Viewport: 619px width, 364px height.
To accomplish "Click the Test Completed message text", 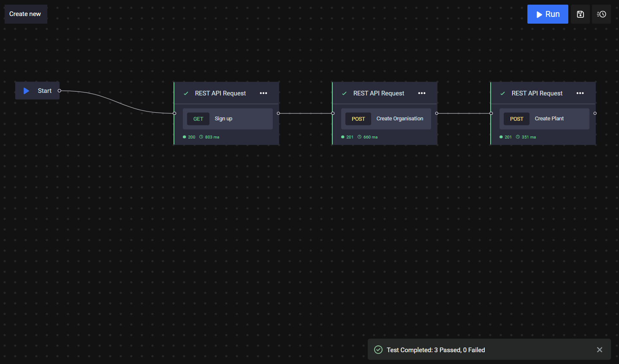I will [436, 350].
